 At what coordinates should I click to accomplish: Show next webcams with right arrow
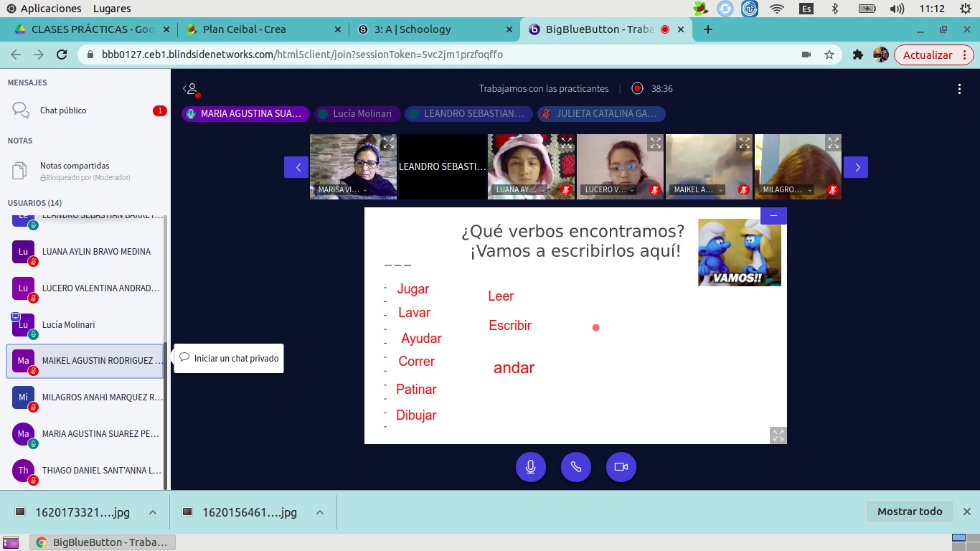point(856,167)
